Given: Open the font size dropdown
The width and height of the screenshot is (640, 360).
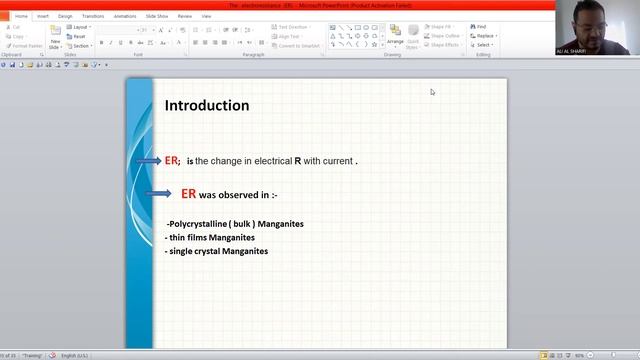Looking at the screenshot, I should [153, 30].
